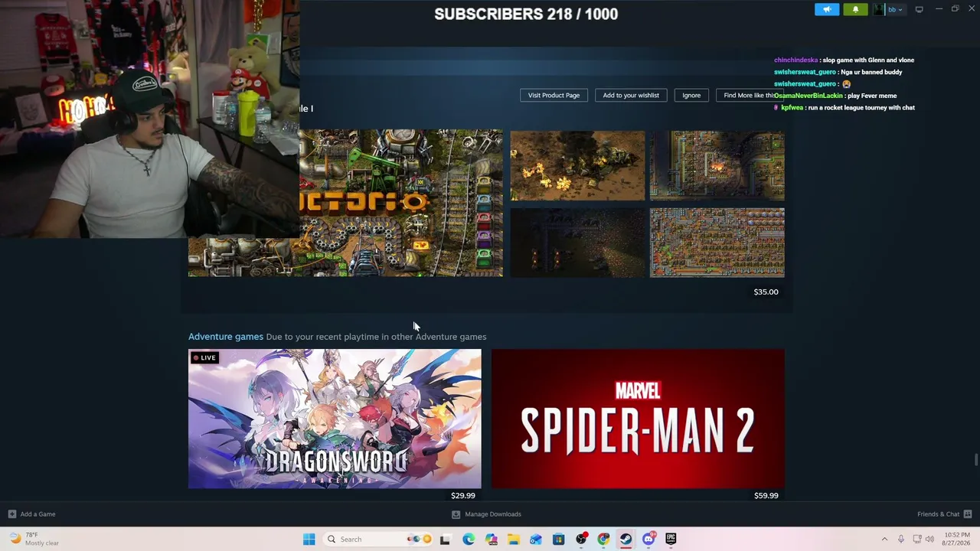
Task: Launch Microsoft Edge from taskbar
Action: [x=469, y=540]
